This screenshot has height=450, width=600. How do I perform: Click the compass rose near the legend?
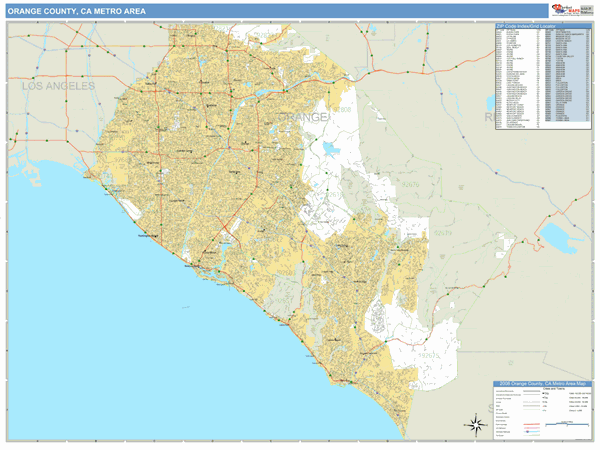click(476, 425)
